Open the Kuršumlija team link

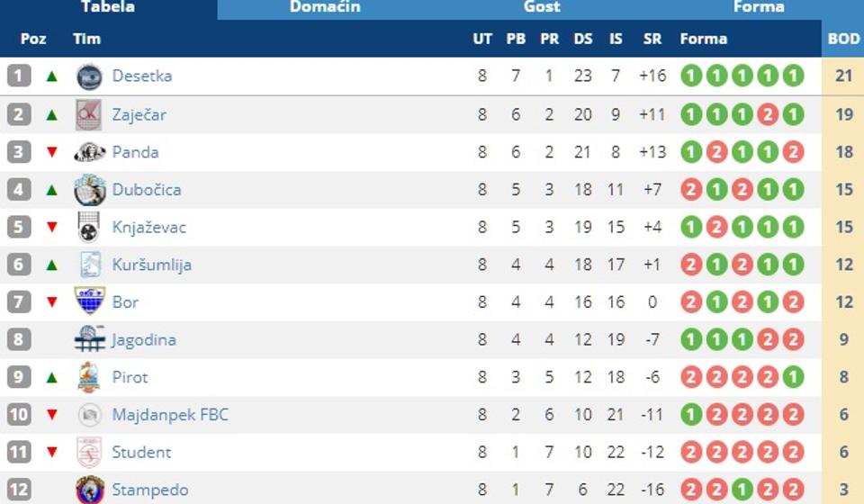[x=151, y=265]
